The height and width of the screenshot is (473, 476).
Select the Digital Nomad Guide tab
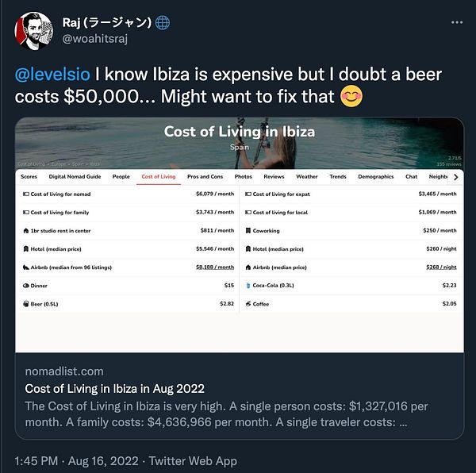tap(75, 177)
